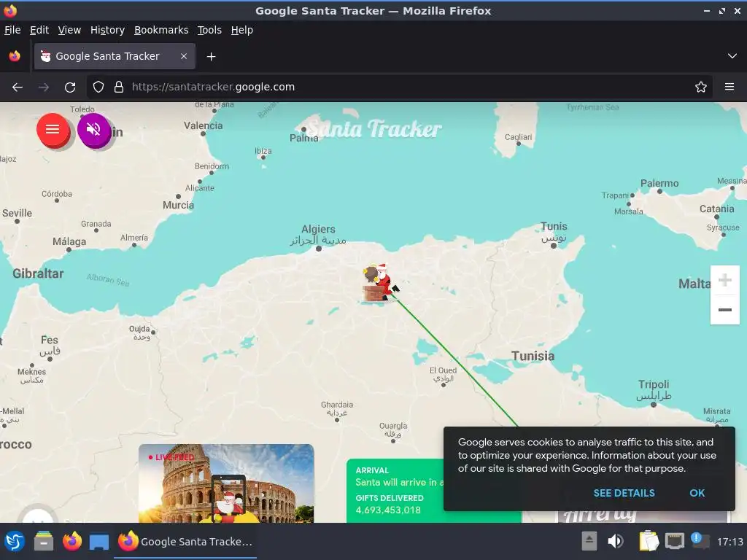Viewport: 747px width, 560px height.
Task: Zoom in the map with plus button
Action: [x=724, y=280]
